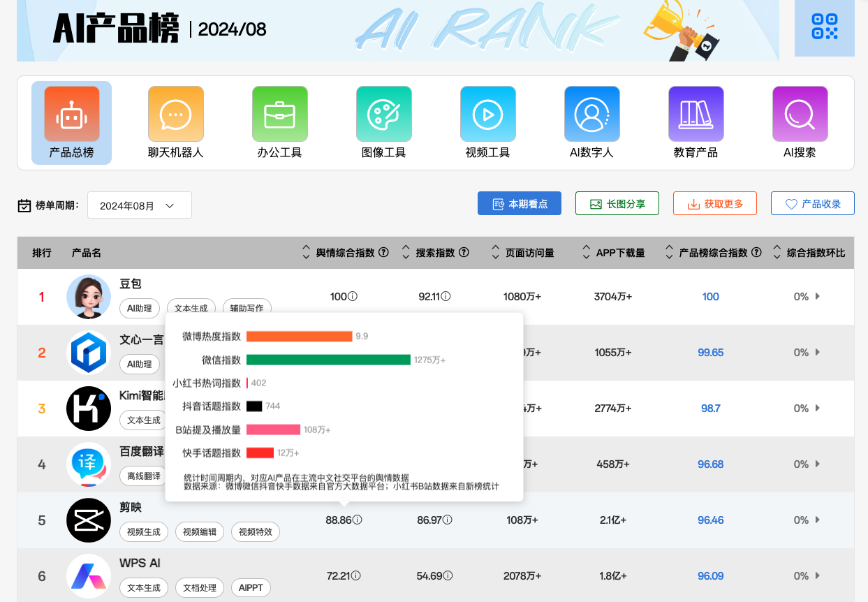Select the AI搜索 magnifier category icon

tap(800, 114)
